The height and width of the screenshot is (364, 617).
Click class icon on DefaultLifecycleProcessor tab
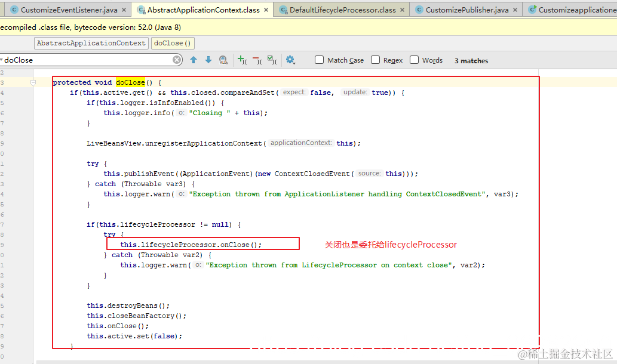click(283, 10)
